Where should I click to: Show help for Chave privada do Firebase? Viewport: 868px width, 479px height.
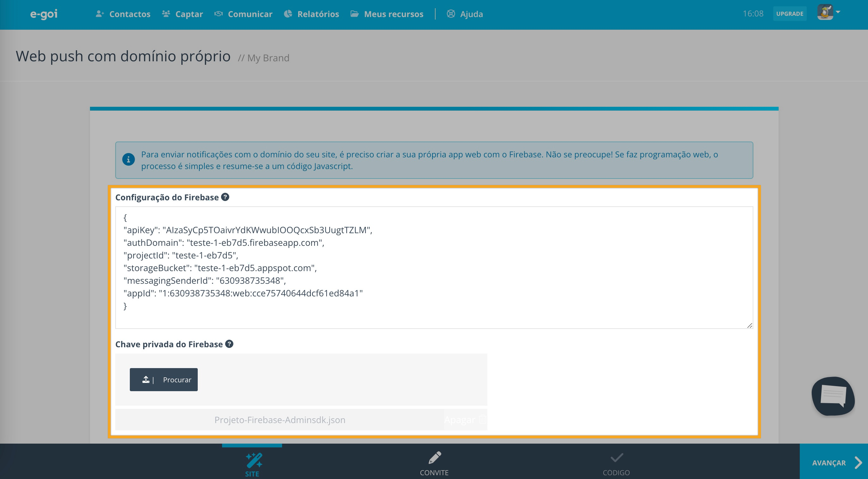pos(229,344)
